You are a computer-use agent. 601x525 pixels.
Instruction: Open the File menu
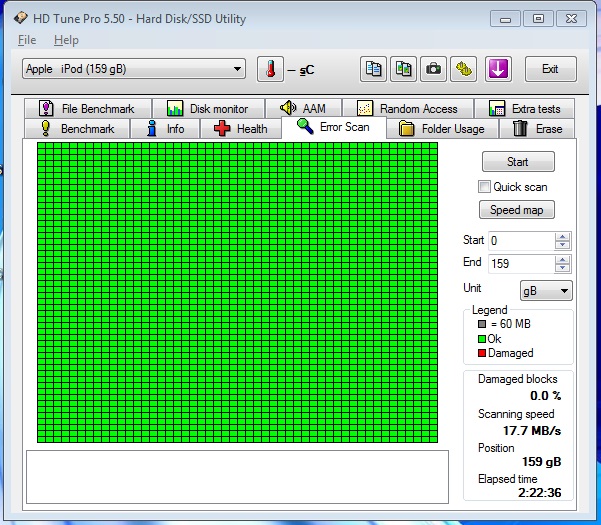pos(27,40)
